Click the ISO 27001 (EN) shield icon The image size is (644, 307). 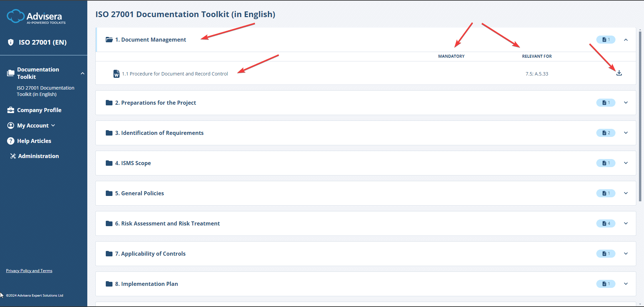11,42
